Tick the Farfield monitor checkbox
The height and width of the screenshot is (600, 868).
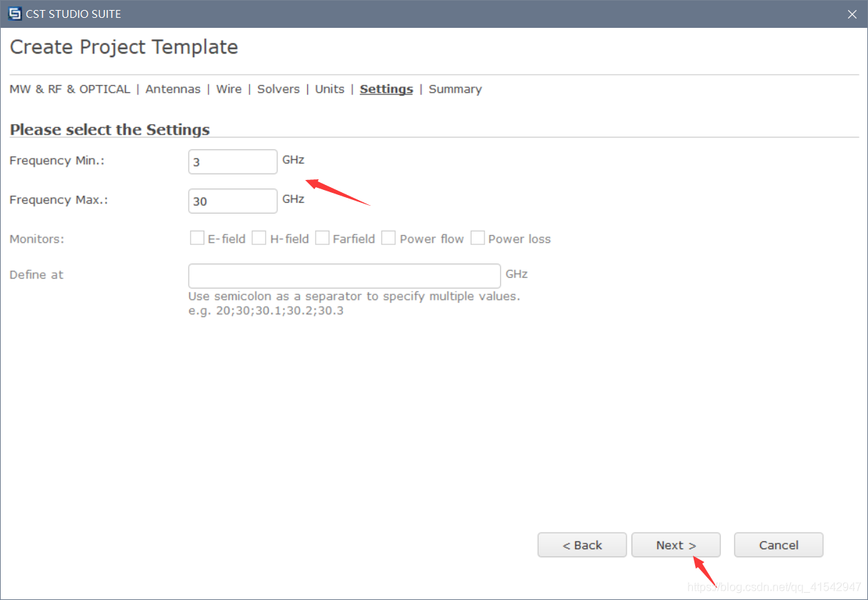point(322,238)
